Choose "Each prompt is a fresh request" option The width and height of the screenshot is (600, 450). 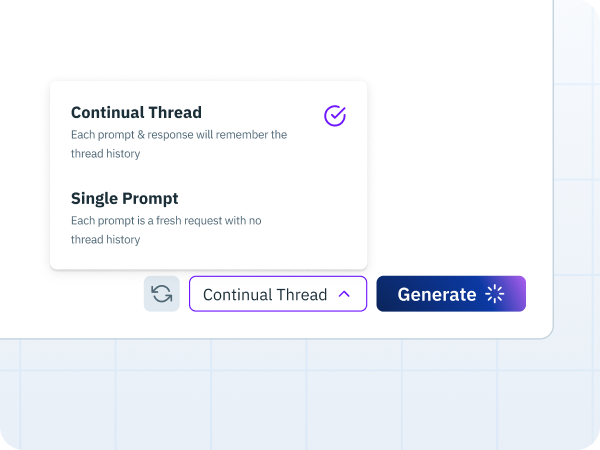(209, 218)
